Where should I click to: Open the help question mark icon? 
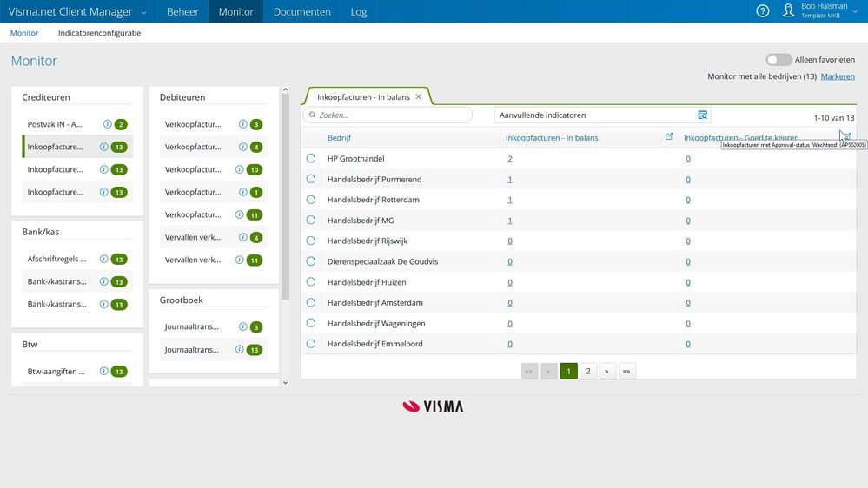tap(762, 11)
